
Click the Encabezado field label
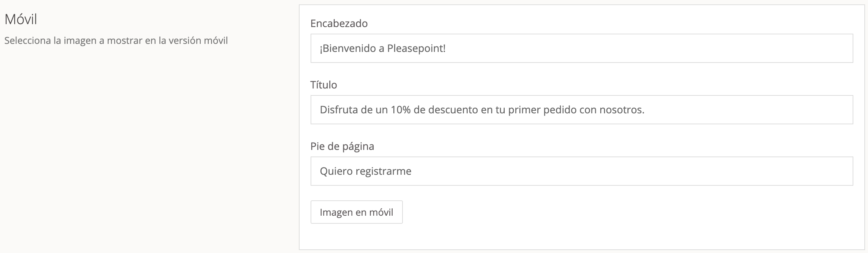click(x=339, y=23)
